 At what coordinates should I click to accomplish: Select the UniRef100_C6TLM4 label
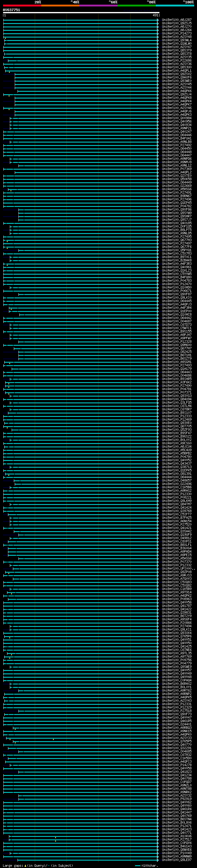177,406
